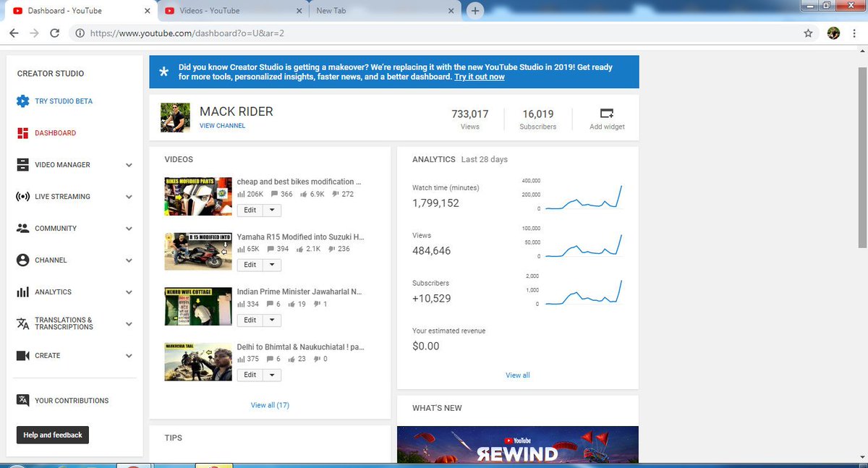The image size is (868, 468).
Task: Close the Videos - YouTube tab
Action: click(x=299, y=11)
